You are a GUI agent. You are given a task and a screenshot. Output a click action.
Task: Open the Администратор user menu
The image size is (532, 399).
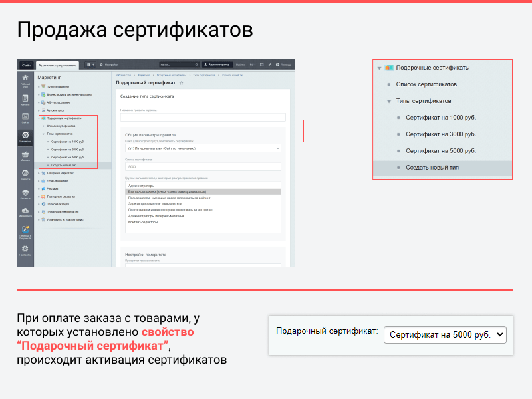pyautogui.click(x=217, y=65)
